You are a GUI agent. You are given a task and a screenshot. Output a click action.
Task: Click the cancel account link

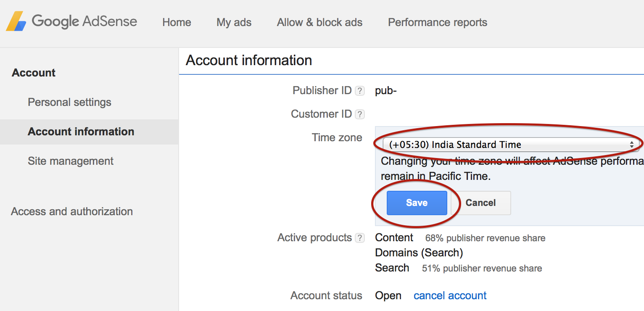coord(450,295)
